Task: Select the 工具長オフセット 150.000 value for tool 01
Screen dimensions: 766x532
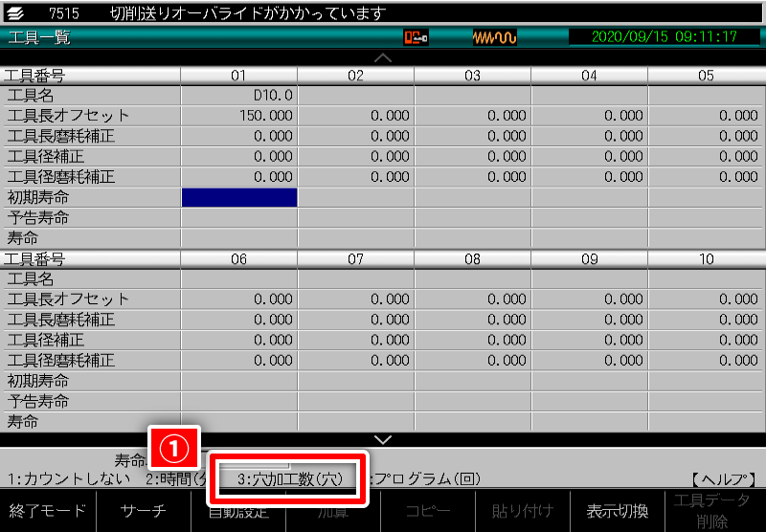Action: click(239, 116)
